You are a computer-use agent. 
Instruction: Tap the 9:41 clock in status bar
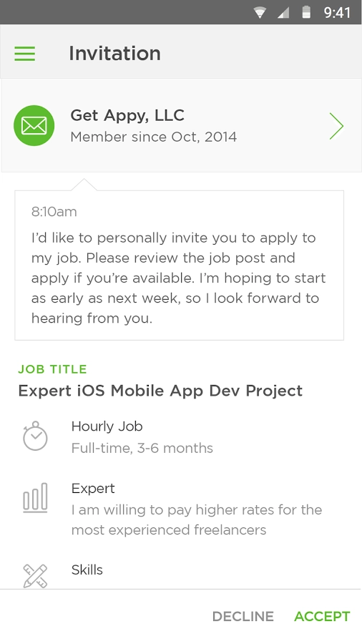[337, 13]
